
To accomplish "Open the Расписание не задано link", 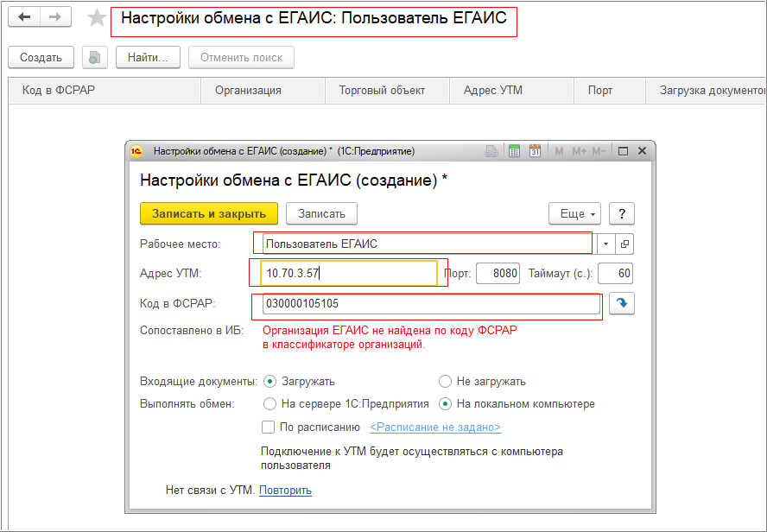I will click(435, 427).
